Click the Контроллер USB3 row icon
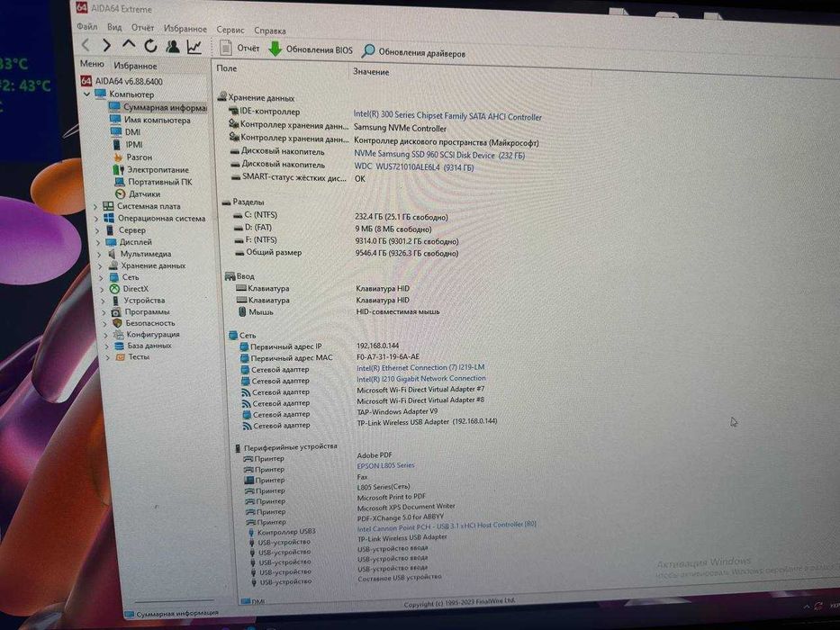The width and height of the screenshot is (840, 630). point(250,533)
